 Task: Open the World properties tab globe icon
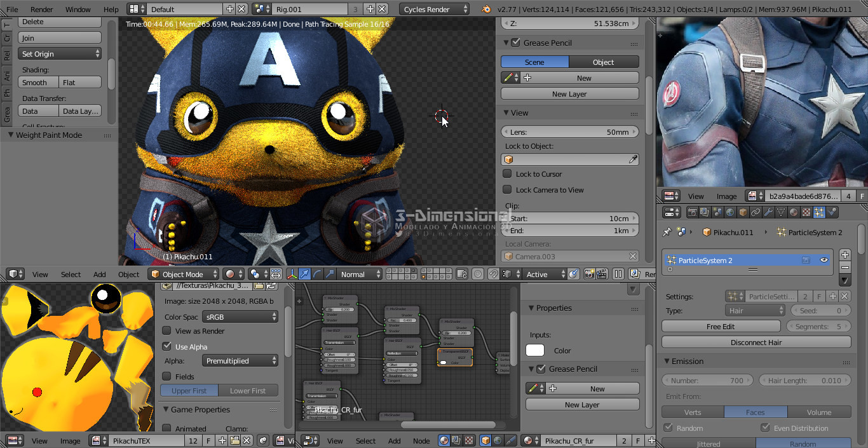tap(731, 212)
